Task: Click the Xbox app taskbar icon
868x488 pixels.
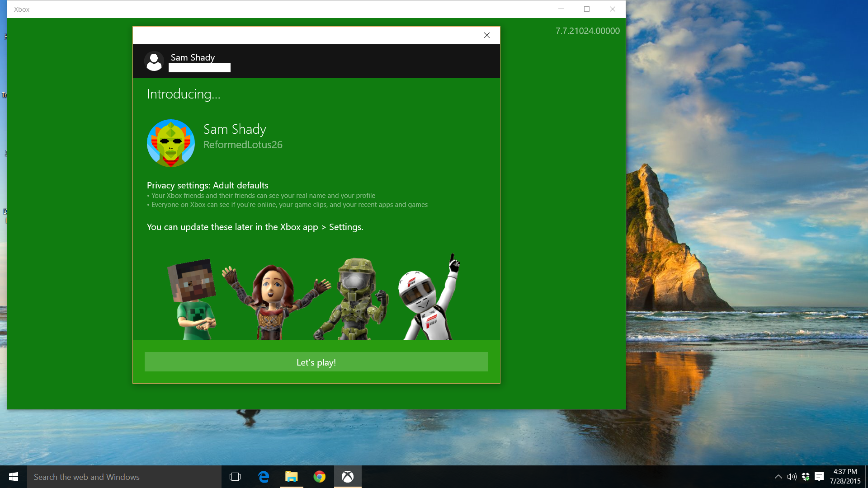Action: 348,477
